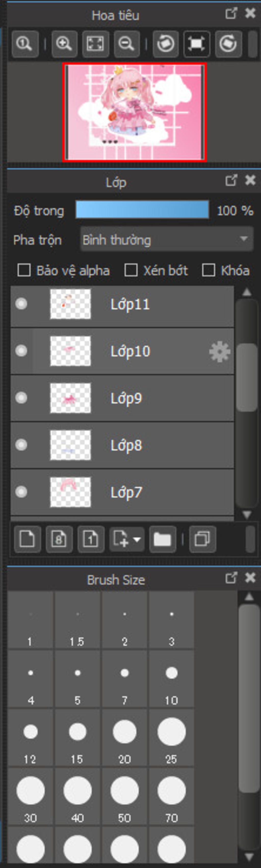Duplicate the current layer
This screenshot has width=261, height=868.
pyautogui.click(x=202, y=539)
